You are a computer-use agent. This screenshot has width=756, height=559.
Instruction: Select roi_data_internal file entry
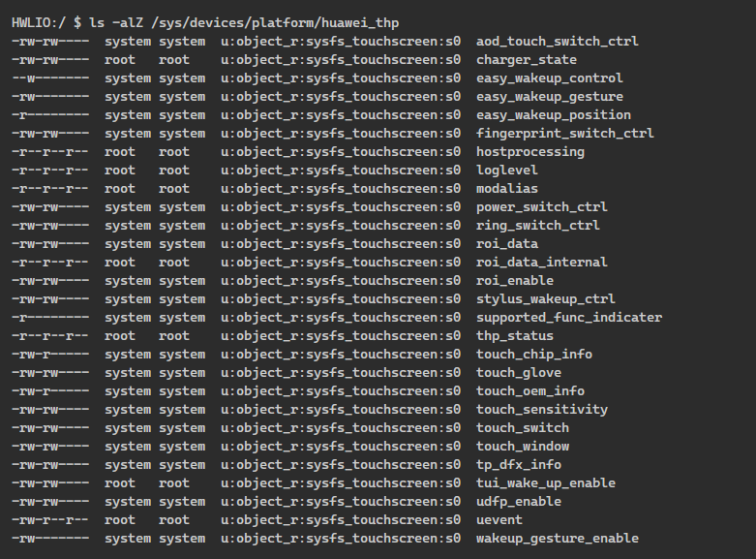click(541, 263)
